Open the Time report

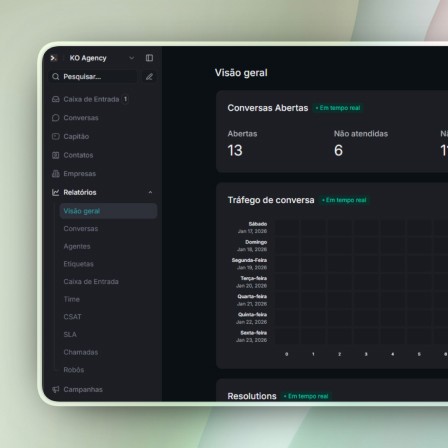72,299
